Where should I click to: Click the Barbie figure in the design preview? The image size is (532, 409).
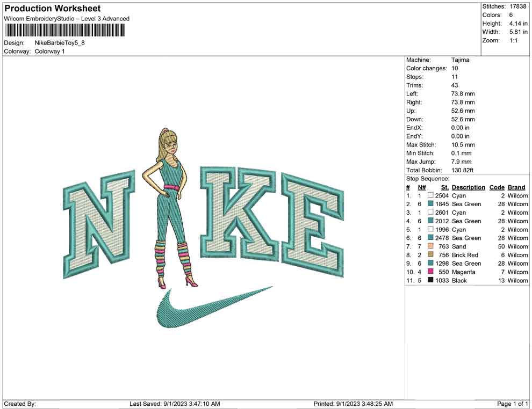(x=171, y=208)
